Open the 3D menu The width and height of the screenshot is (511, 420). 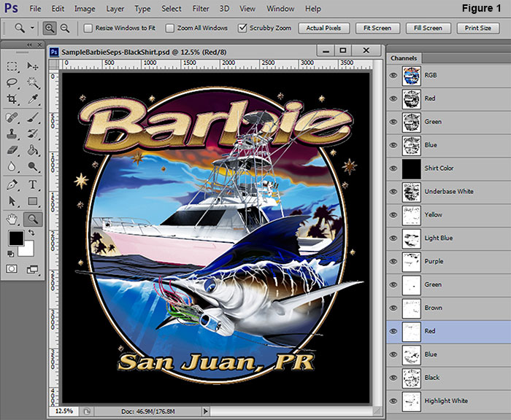coord(224,9)
